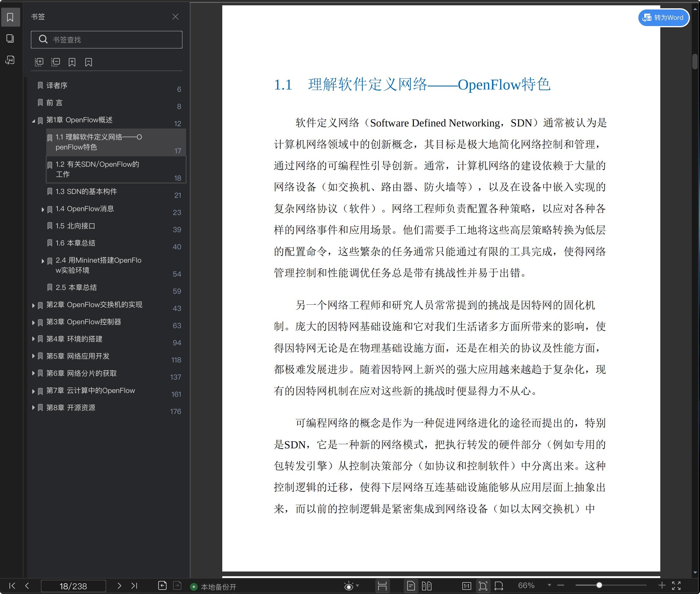The width and height of the screenshot is (700, 594).
Task: Go to the first page
Action: 12,586
